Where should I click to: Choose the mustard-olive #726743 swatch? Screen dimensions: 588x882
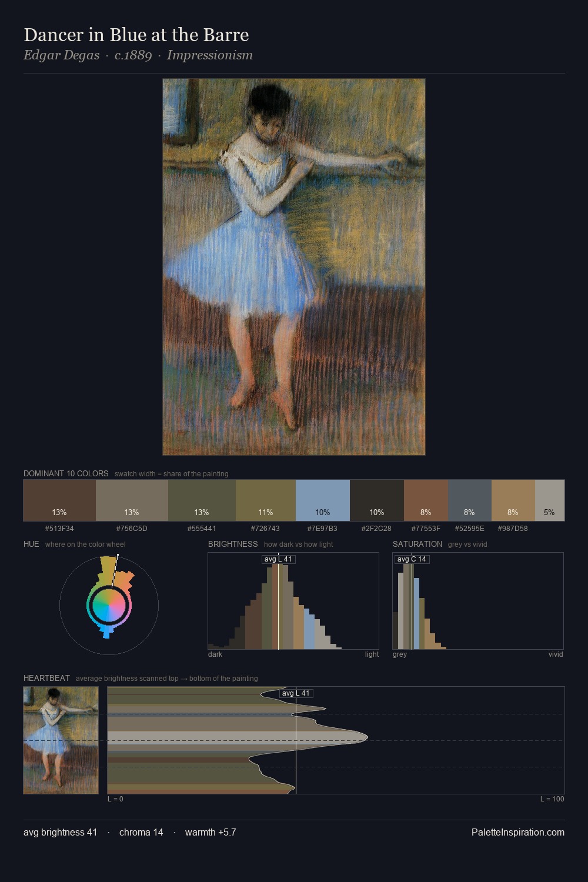tap(266, 500)
